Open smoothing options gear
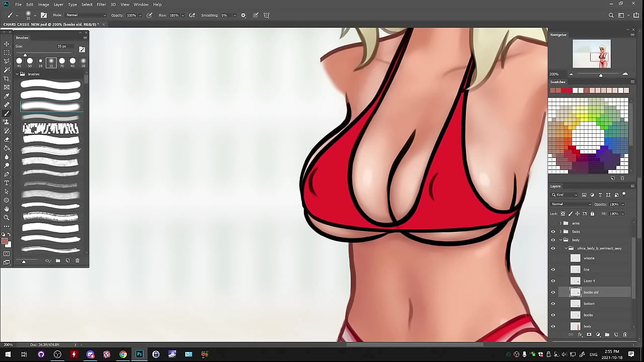 pos(244,15)
